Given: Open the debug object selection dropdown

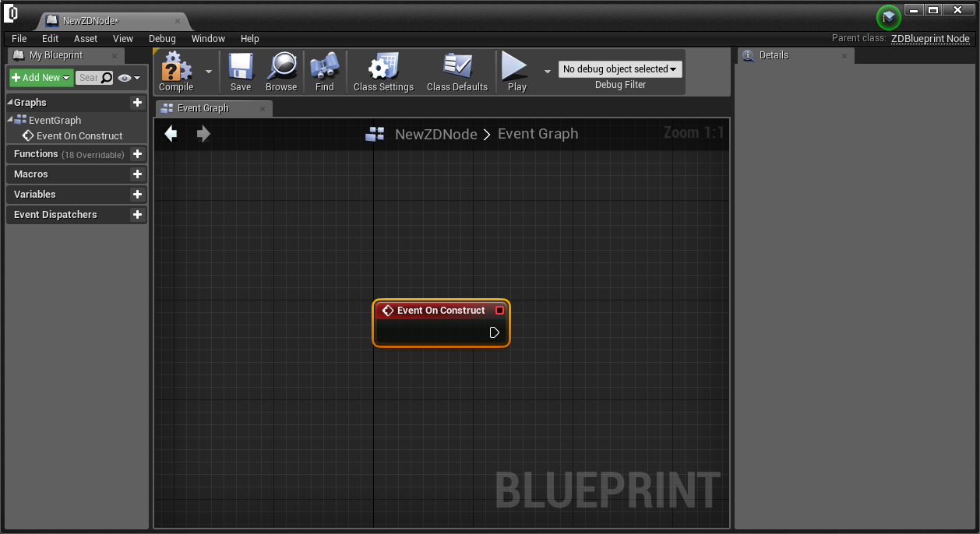Looking at the screenshot, I should tap(620, 69).
